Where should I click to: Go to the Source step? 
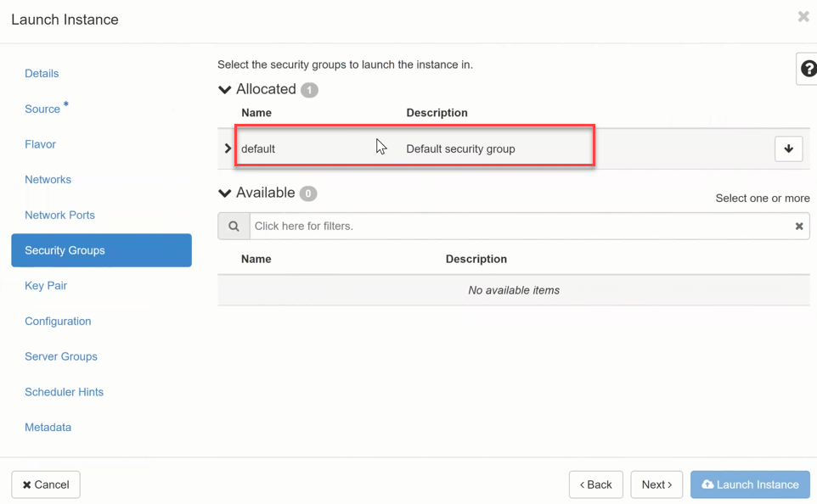(x=42, y=109)
